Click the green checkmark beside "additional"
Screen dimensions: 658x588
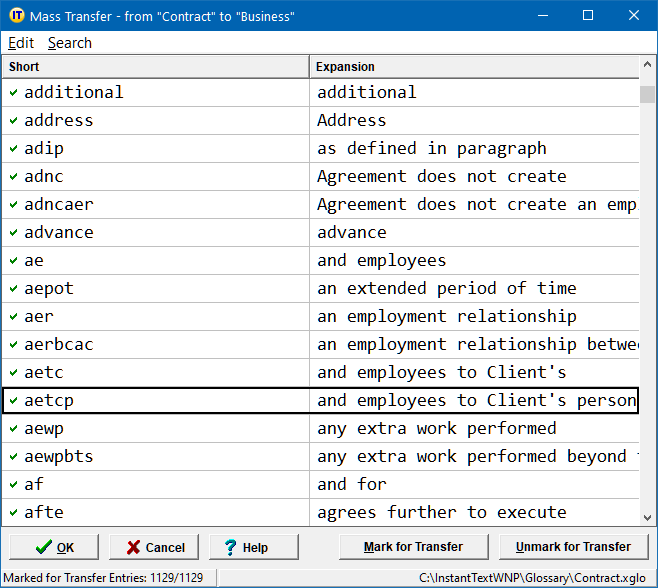(x=14, y=92)
